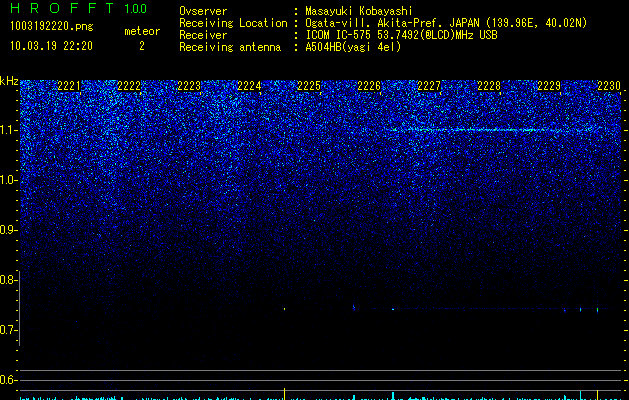Click the A504HB(yagi 4el) antenna text
Viewport: 629px width, 400px height.
click(353, 47)
